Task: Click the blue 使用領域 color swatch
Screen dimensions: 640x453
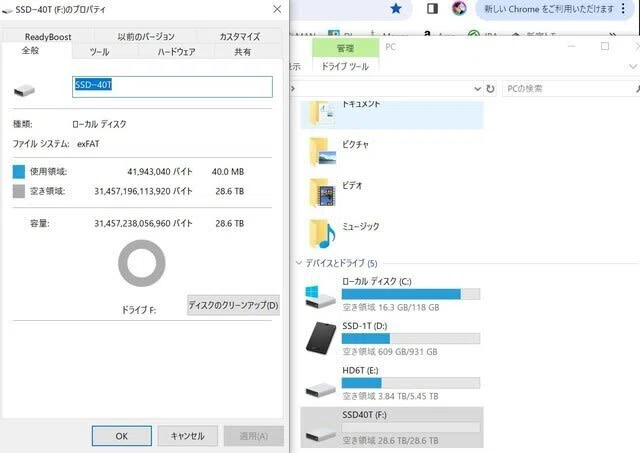Action: coord(19,172)
